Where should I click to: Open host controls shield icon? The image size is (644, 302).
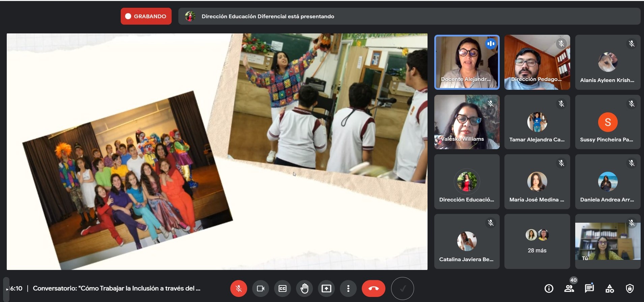click(x=630, y=289)
